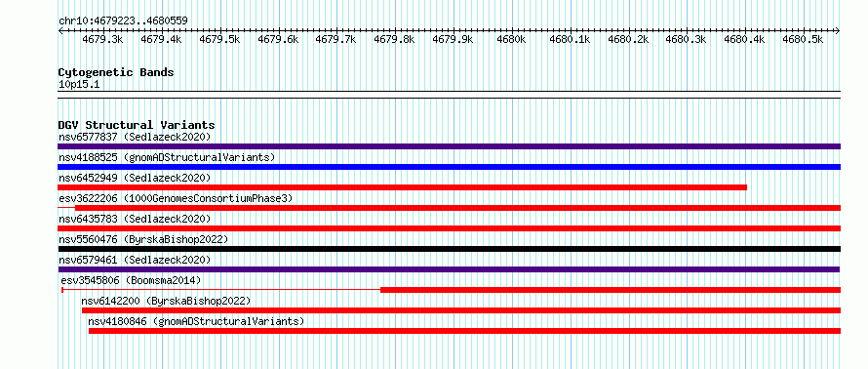Viewport: 868px width, 369px height.
Task: Click the 4680.2k ruler tick label
Action: coord(628,39)
